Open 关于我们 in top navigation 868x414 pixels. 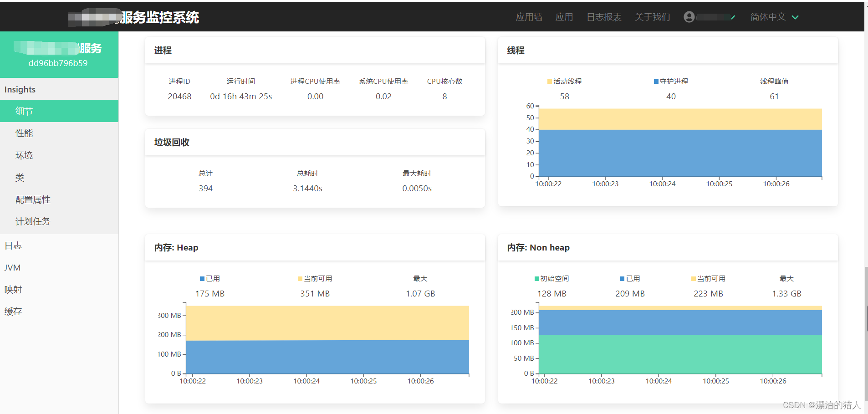(652, 17)
